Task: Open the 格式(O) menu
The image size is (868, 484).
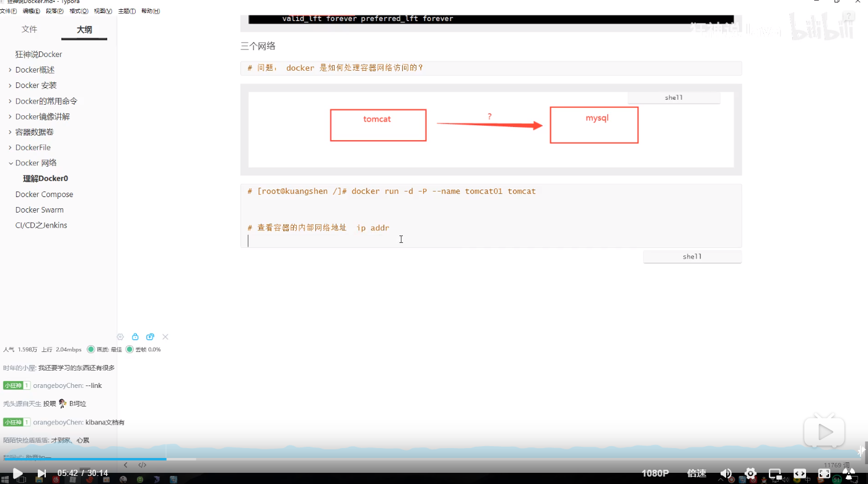Action: (79, 11)
